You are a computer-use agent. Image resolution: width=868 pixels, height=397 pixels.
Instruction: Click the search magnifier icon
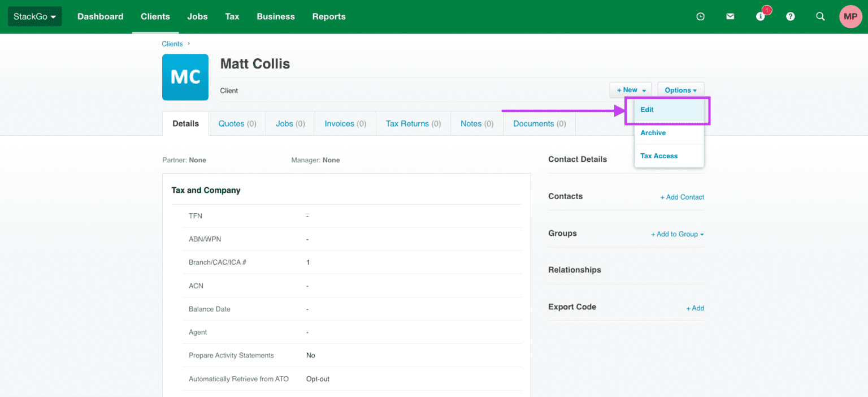821,17
